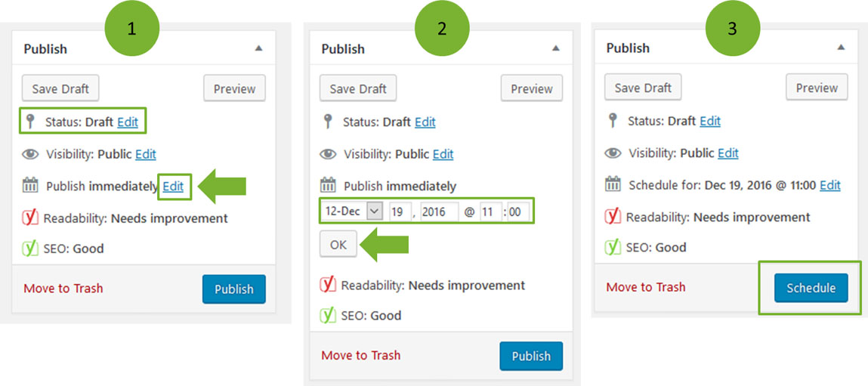Viewport: 868px width, 386px height.
Task: Click Move to Trash in panel 3
Action: 646,287
